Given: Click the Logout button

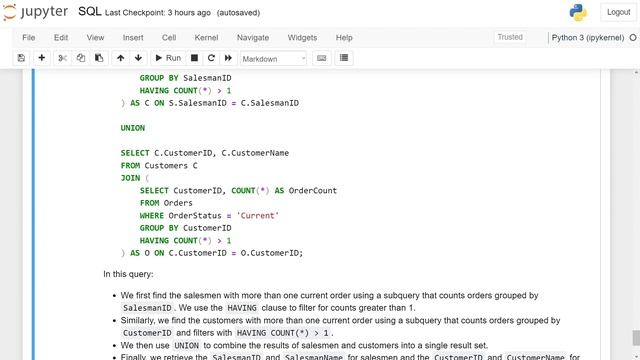Looking at the screenshot, I should 618,12.
